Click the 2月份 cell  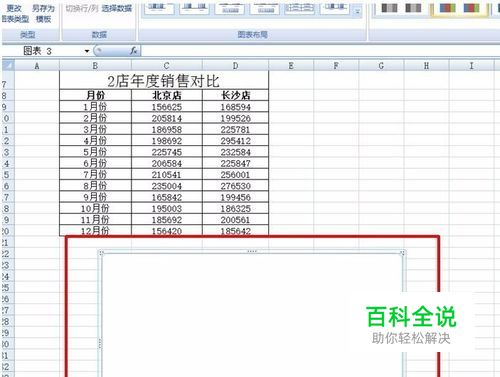pyautogui.click(x=95, y=118)
